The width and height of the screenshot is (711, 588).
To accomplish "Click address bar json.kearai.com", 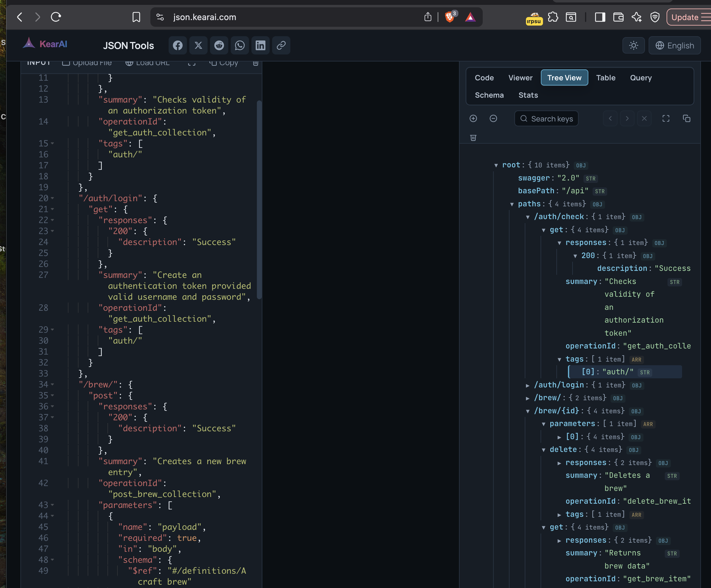I will pos(205,17).
